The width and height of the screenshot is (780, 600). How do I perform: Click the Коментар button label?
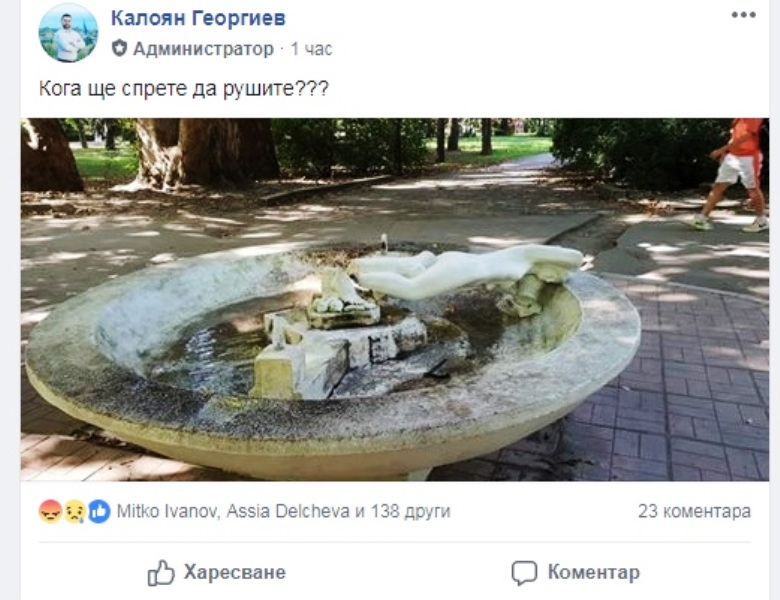[593, 572]
